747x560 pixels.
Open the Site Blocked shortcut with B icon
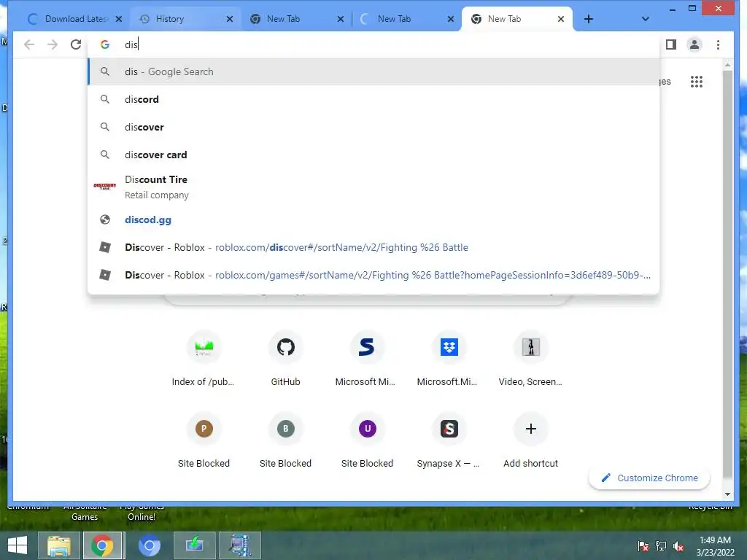tap(285, 441)
